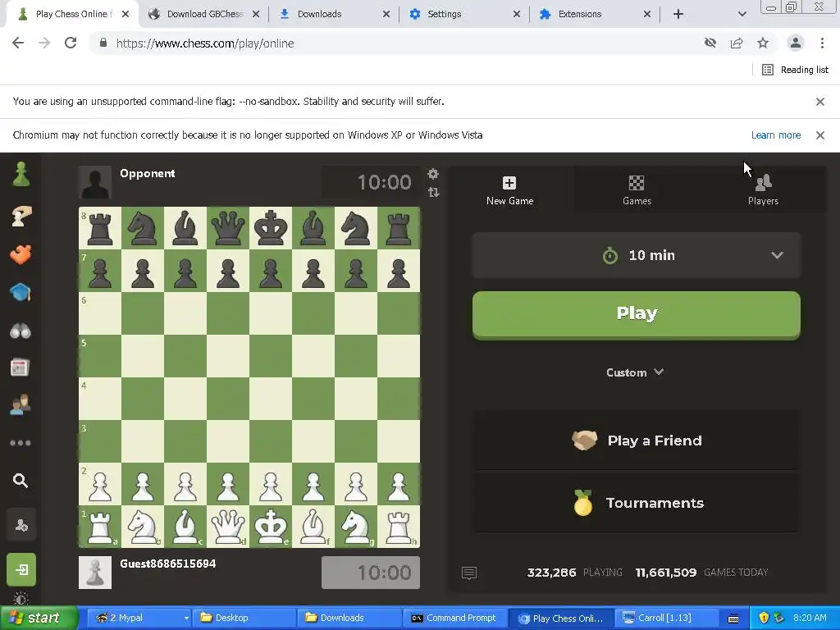This screenshot has width=840, height=630.
Task: Click the white king on e1
Action: pyautogui.click(x=271, y=527)
